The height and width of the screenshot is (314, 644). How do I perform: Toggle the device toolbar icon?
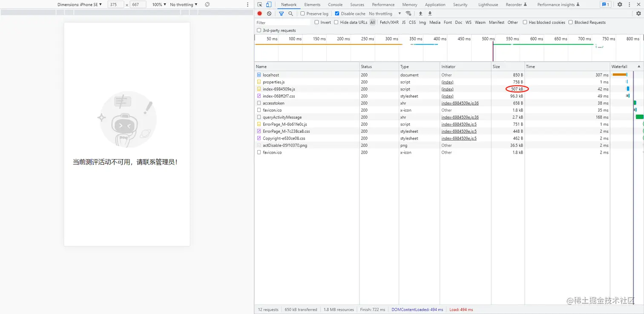[269, 5]
